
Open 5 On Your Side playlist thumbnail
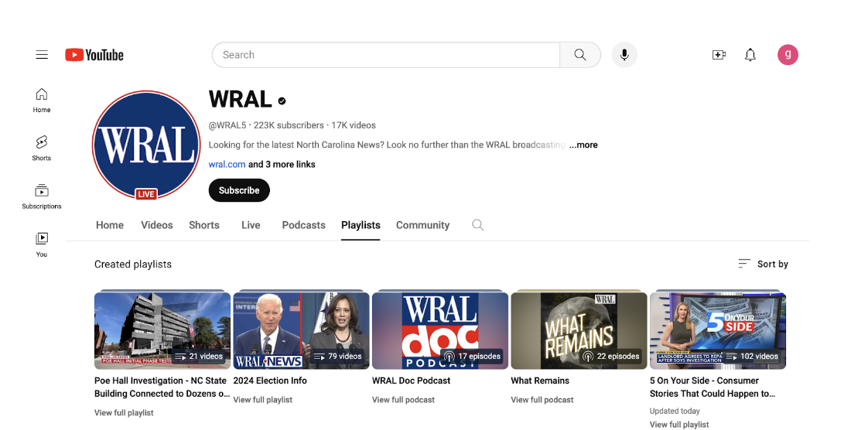point(718,330)
